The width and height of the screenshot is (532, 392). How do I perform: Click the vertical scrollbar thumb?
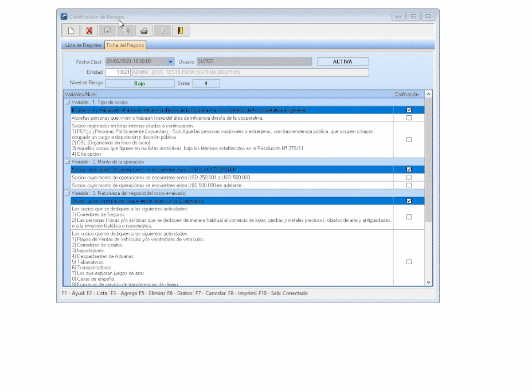428,159
